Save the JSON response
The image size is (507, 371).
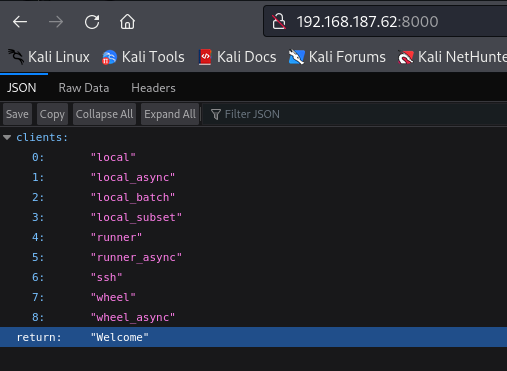click(17, 114)
